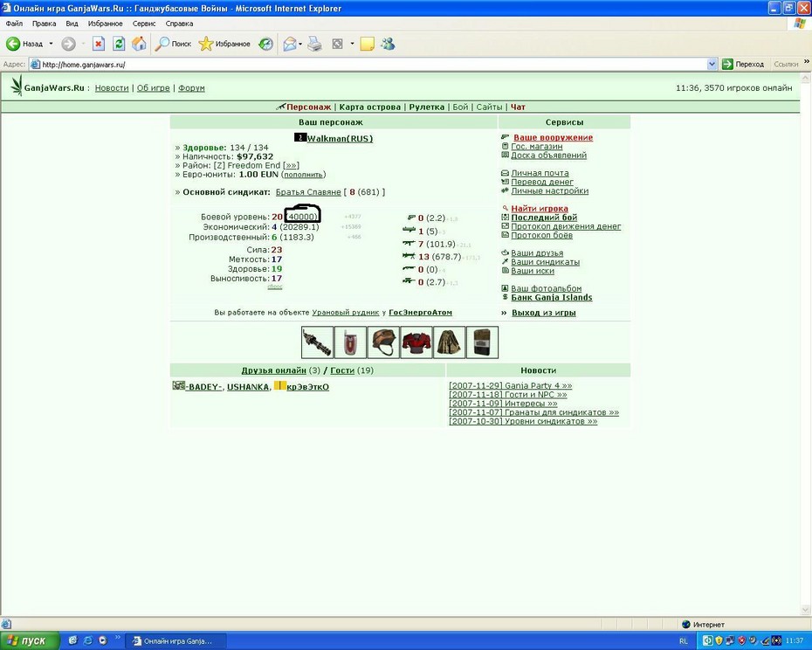Viewport: 812px width, 650px height.
Task: Open the Персонаж tab
Action: coord(308,107)
